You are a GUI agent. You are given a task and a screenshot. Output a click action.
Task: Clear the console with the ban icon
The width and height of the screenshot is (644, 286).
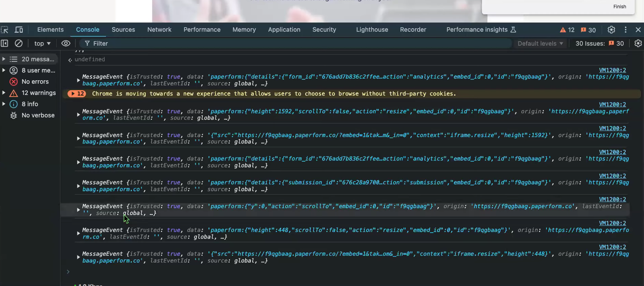tap(18, 43)
